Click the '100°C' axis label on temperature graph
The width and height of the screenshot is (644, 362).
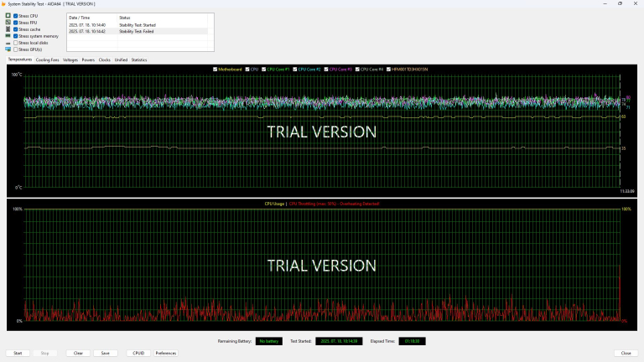coord(17,75)
